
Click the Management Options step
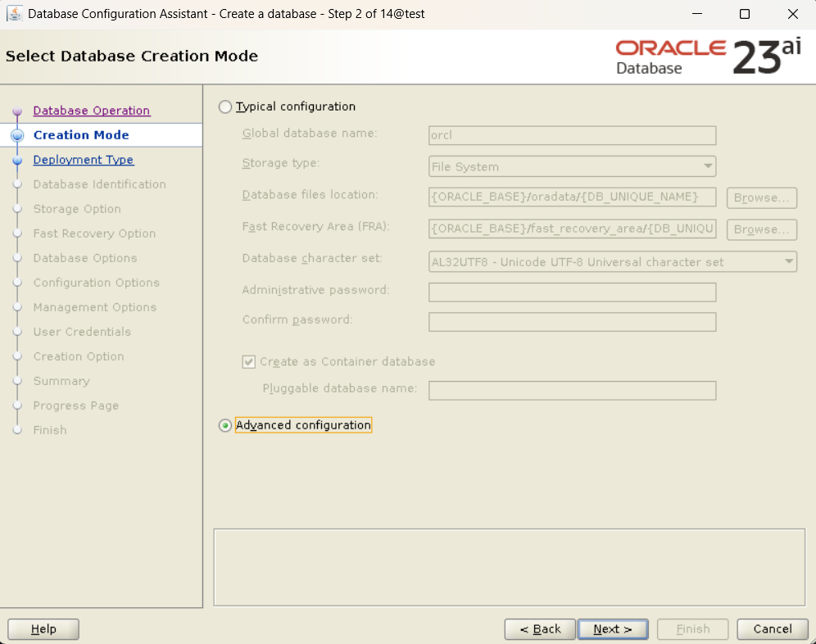point(95,307)
